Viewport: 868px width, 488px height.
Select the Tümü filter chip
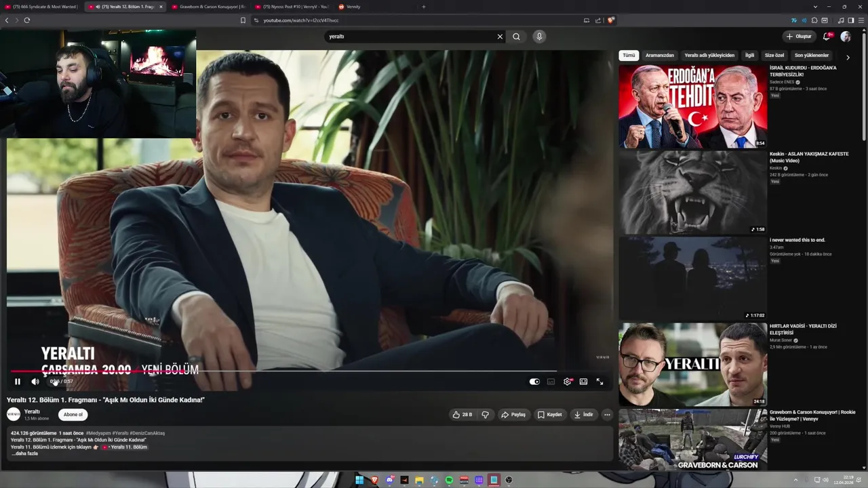click(629, 56)
